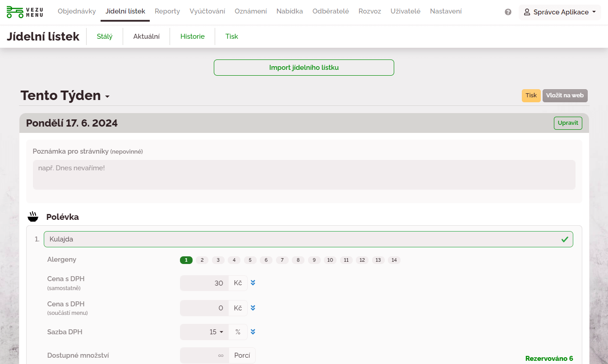
Task: Click double chevron beside Sazba DPH
Action: point(253,332)
